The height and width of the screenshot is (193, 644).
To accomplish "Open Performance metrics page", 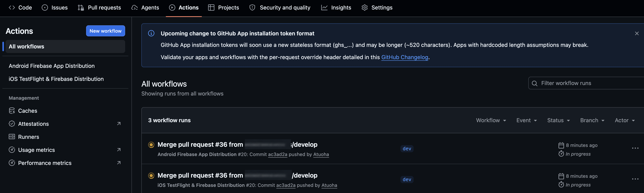I will 45,163.
